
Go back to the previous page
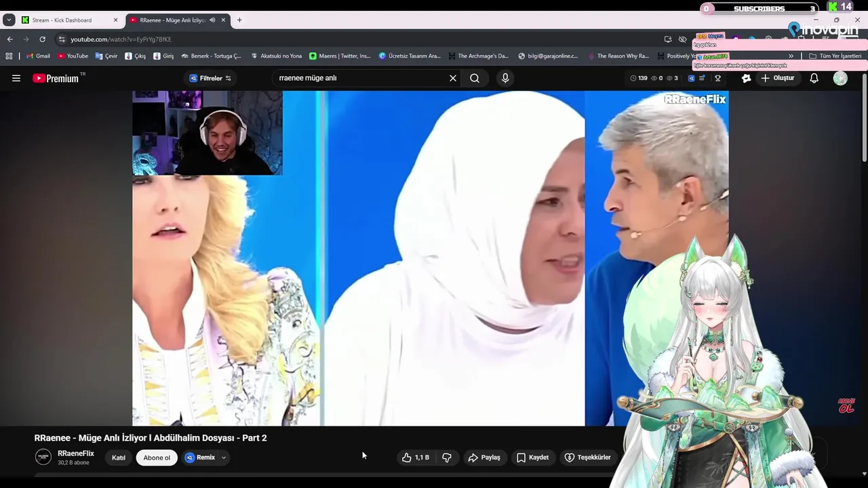[9, 39]
